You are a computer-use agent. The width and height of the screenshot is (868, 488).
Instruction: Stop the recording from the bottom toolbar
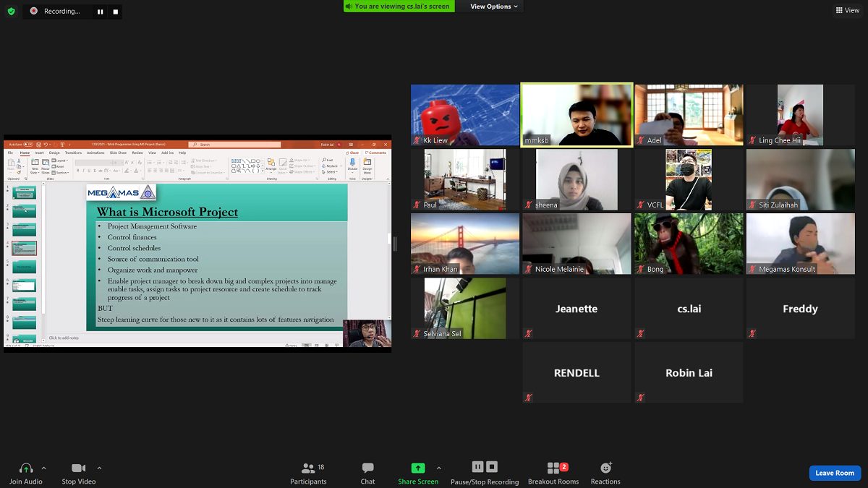point(492,467)
